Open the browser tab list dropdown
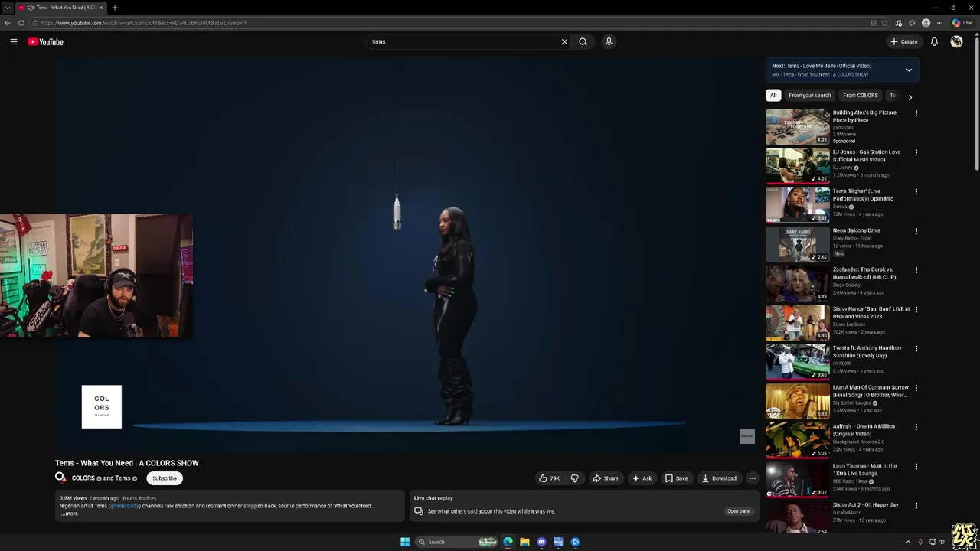 coord(8,8)
